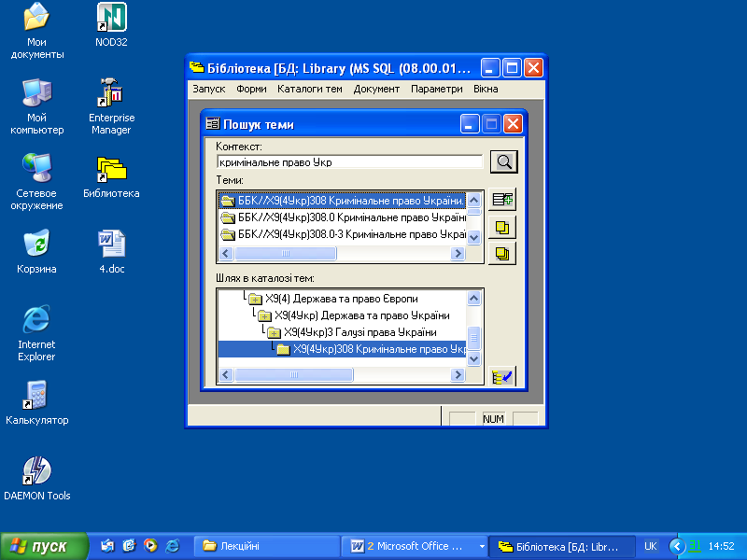The image size is (747, 560).
Task: Click the magnifier search button beside Контекст
Action: 503,162
